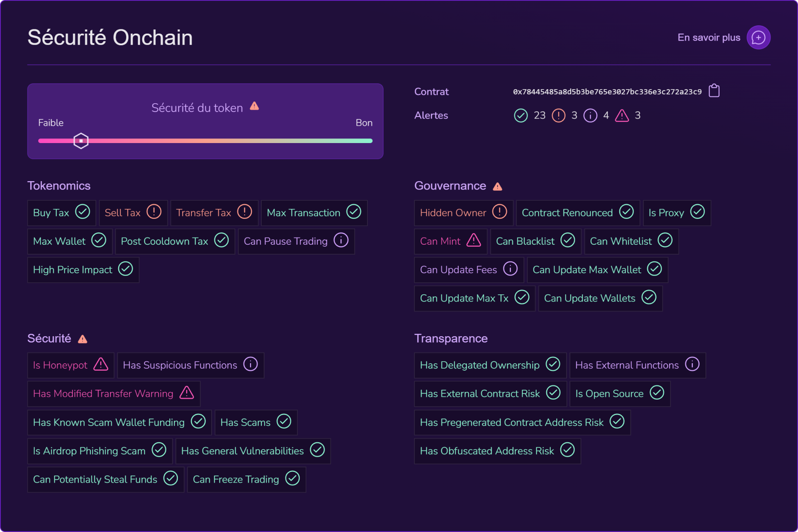Select the Has General Vulnerabilities badge
This screenshot has width=798, height=532.
253,451
